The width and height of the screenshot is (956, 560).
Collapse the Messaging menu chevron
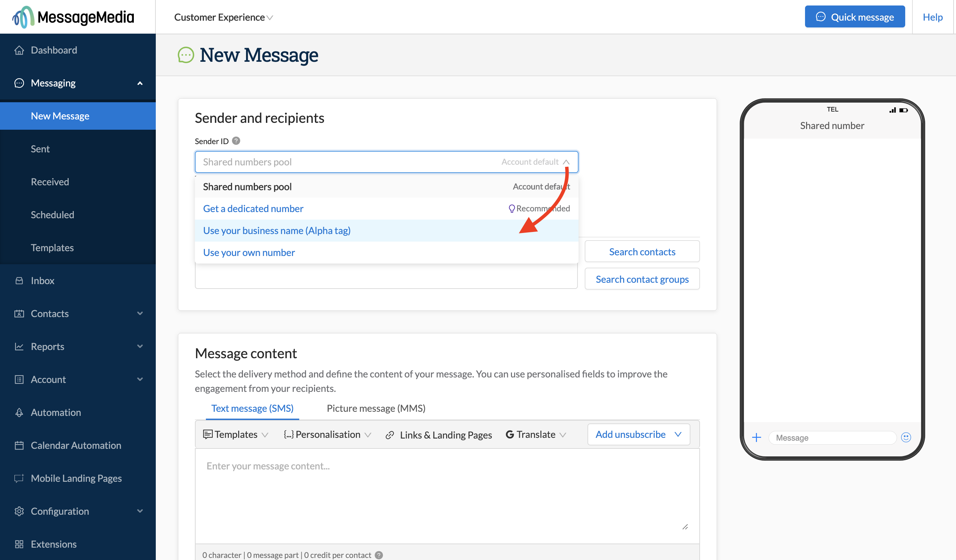pos(140,83)
